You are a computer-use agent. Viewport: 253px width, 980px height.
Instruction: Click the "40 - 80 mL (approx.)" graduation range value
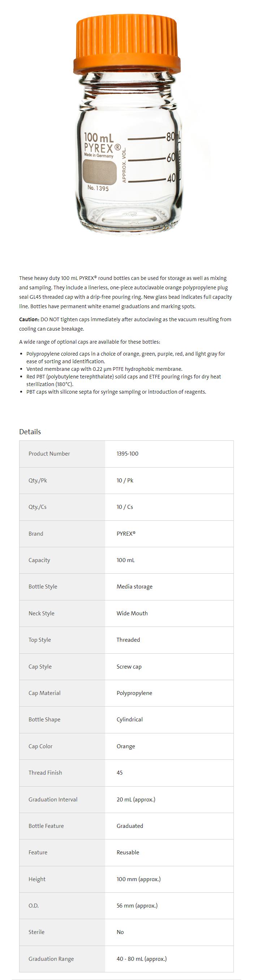coord(141,959)
